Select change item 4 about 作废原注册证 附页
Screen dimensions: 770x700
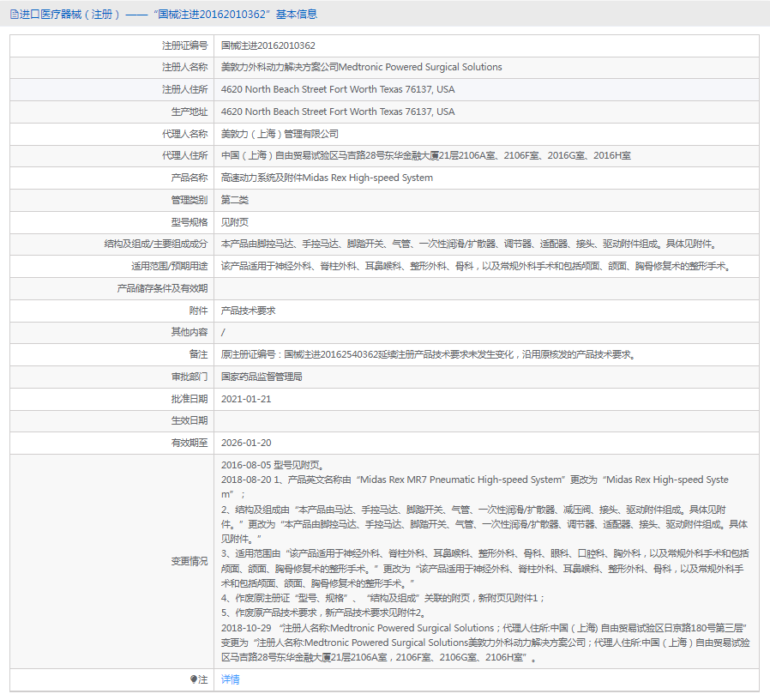coord(383,598)
